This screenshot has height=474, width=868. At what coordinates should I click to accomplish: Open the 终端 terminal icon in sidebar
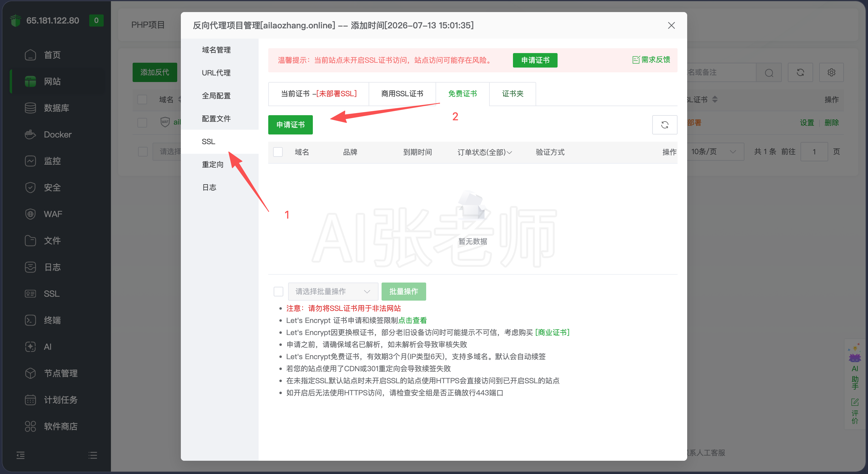[30, 320]
